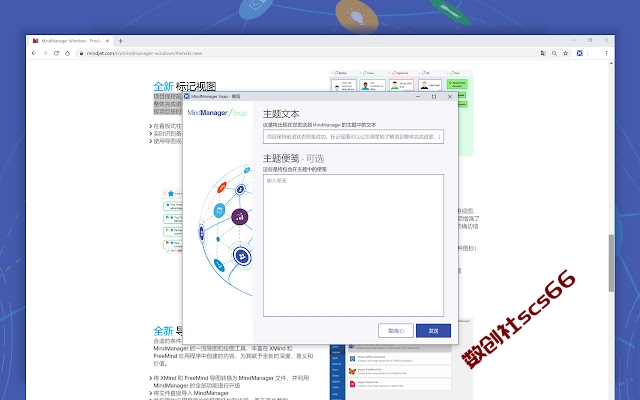Click the Cancel button in Snap dialog
This screenshot has width=640, height=400.
point(396,331)
